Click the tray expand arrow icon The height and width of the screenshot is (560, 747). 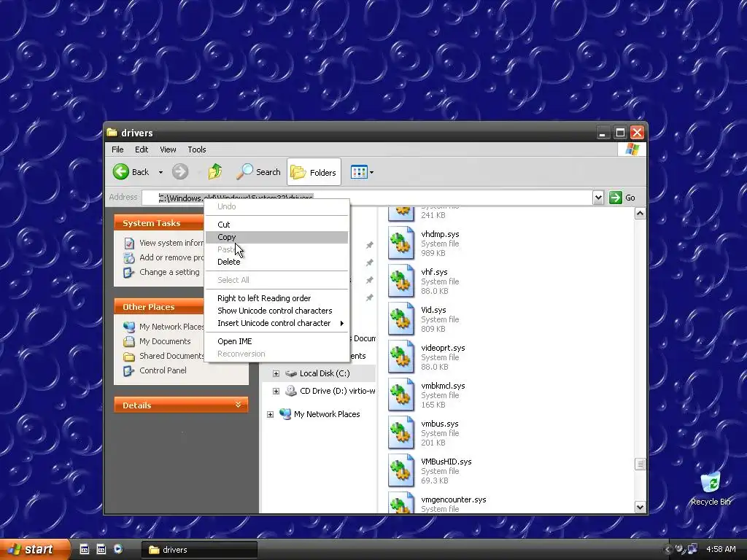coord(668,550)
